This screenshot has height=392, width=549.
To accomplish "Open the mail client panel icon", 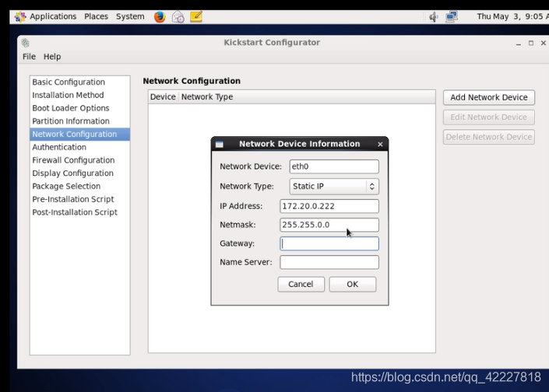I will coord(178,16).
